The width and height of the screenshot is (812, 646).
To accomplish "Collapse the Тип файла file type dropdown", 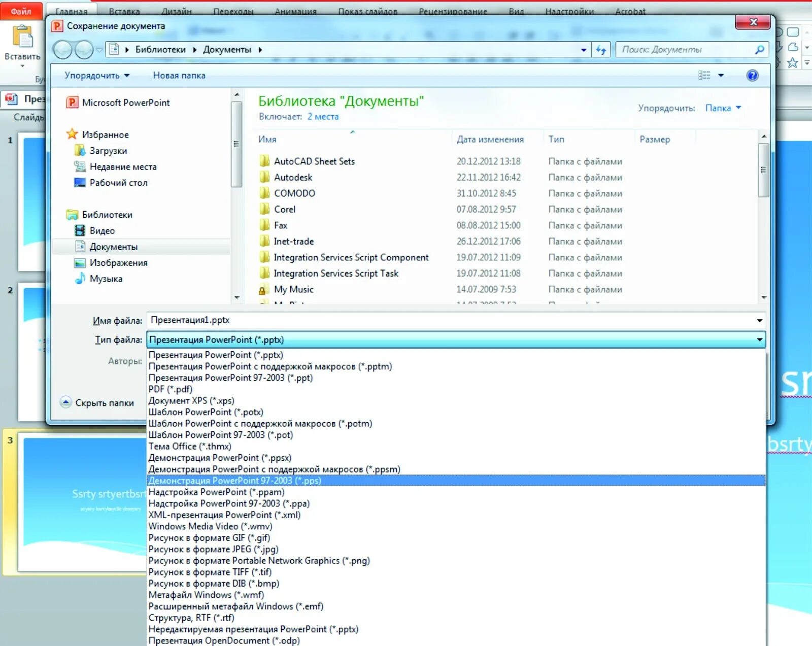I will 760,339.
